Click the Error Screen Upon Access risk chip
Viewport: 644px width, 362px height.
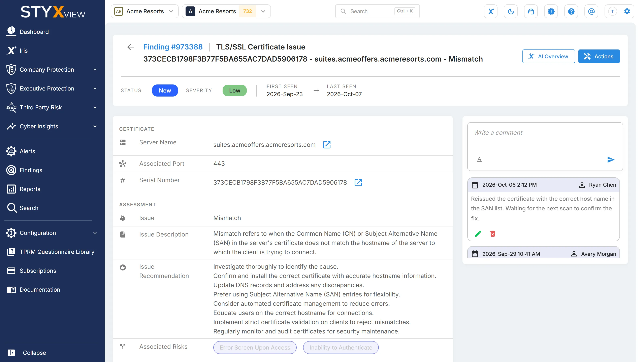(x=255, y=348)
